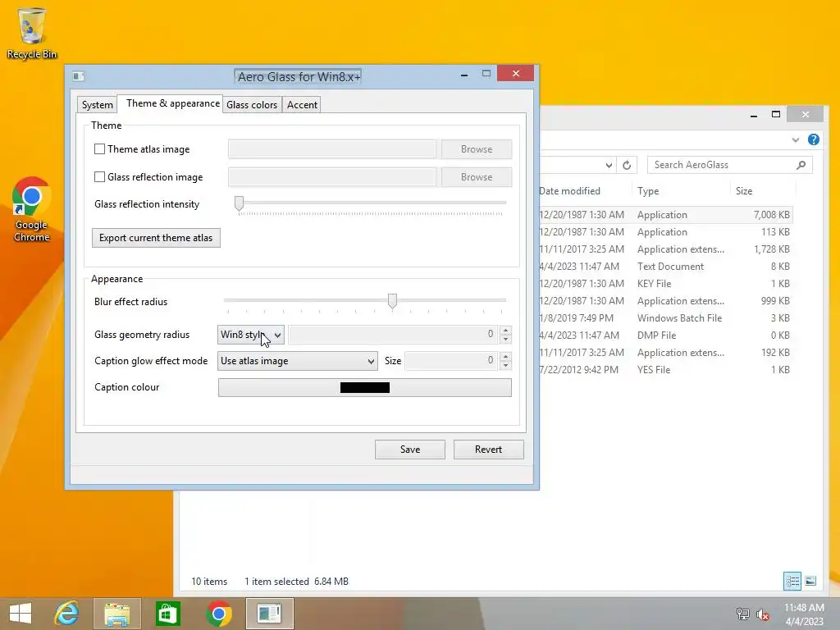Click the Glass reflection intensity slider thumb

click(239, 203)
